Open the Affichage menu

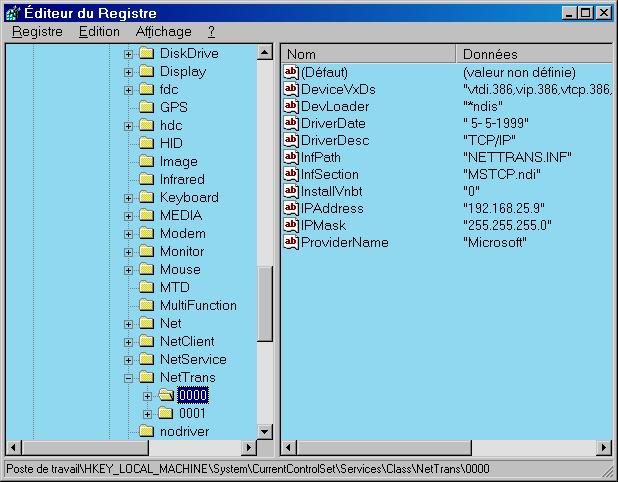[x=164, y=32]
